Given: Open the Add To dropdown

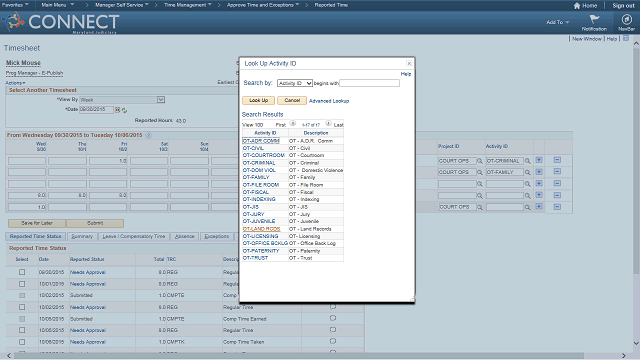Looking at the screenshot, I should 558,22.
